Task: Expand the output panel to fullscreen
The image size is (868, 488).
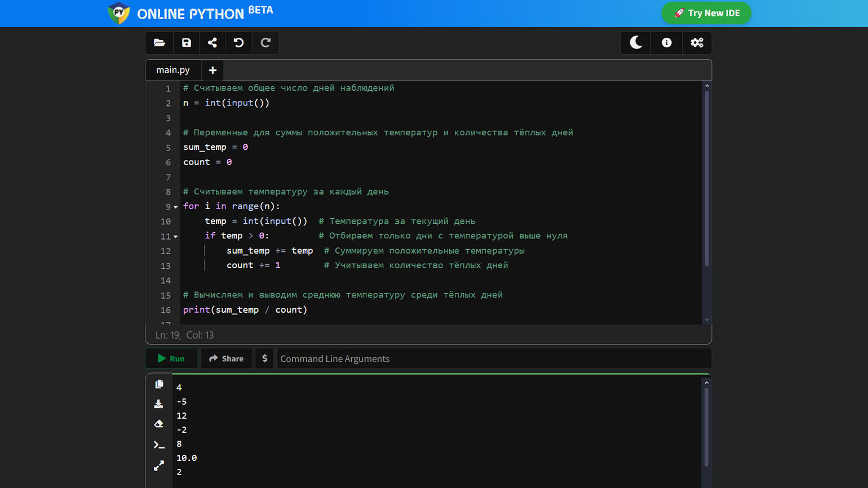Action: [159, 465]
